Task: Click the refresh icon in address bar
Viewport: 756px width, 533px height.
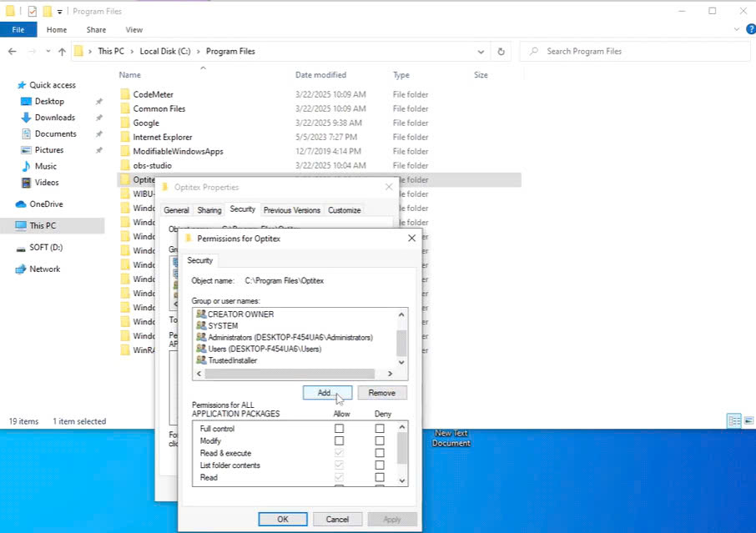Action: [501, 52]
